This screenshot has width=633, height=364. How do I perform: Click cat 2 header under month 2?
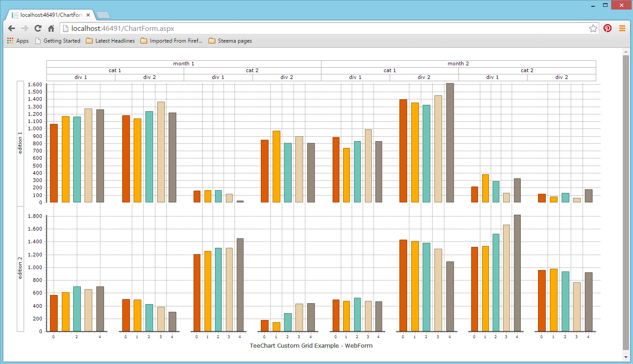tap(527, 71)
